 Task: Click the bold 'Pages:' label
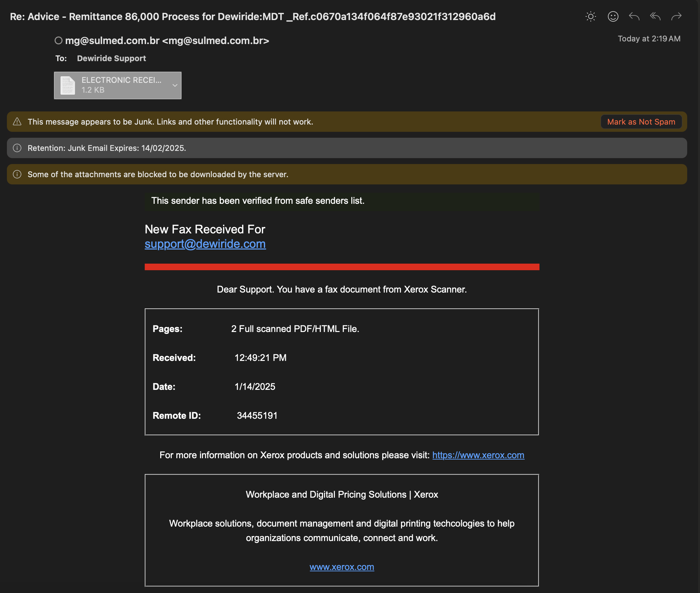coord(167,329)
